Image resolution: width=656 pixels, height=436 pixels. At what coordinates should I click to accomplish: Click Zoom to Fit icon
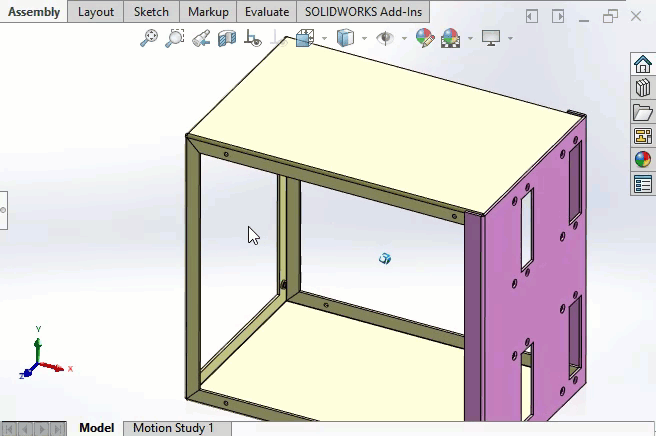click(x=149, y=38)
